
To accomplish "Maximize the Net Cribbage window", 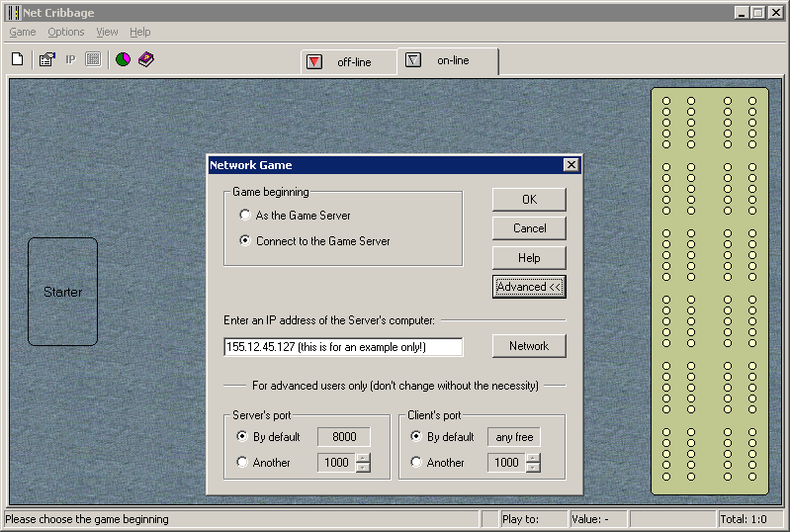I will click(x=757, y=13).
